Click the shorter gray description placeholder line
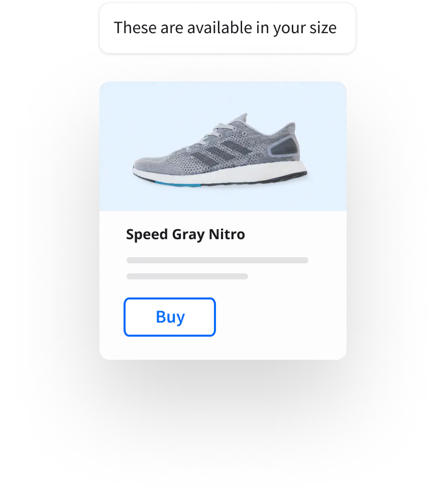The width and height of the screenshot is (445, 504). point(187,276)
